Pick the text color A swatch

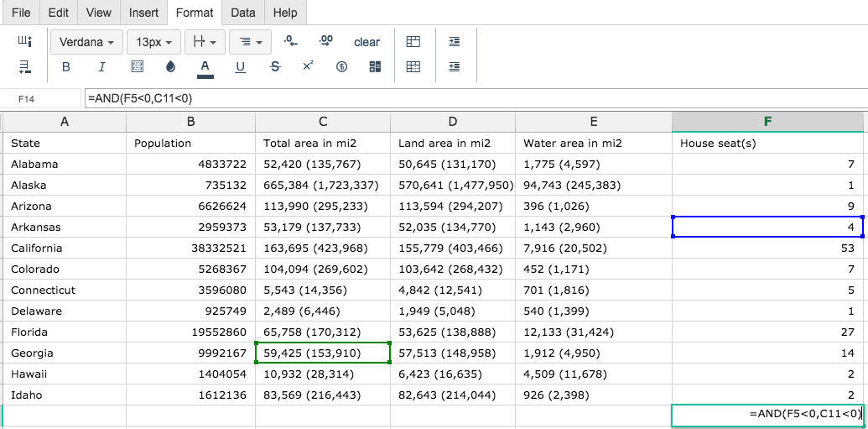[205, 67]
